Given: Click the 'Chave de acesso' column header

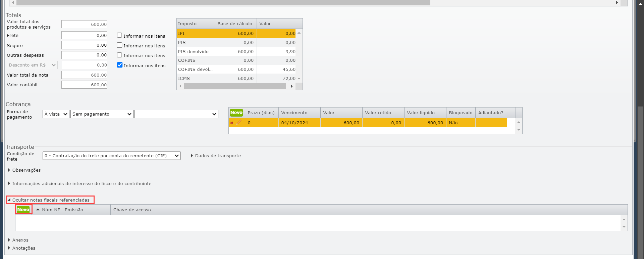Looking at the screenshot, I should point(366,210).
